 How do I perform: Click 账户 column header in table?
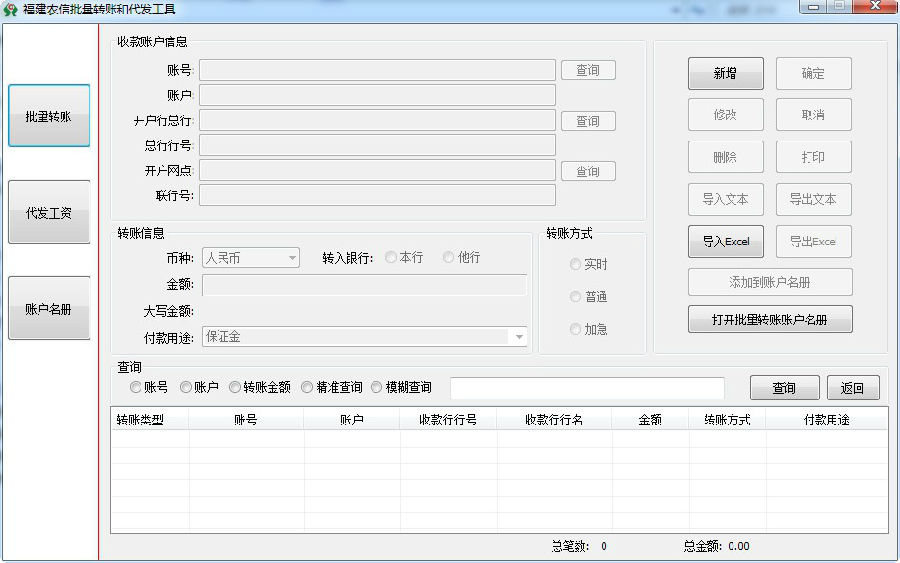[x=352, y=420]
